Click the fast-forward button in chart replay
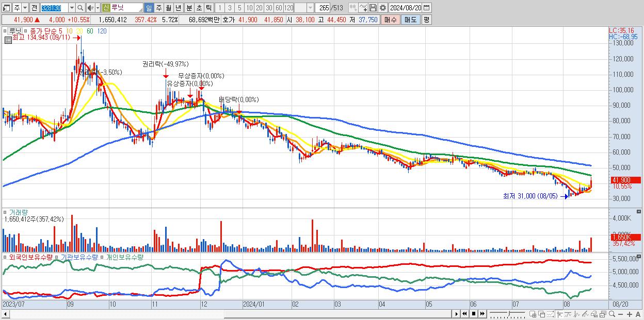This screenshot has width=644, height=320. click(482, 314)
